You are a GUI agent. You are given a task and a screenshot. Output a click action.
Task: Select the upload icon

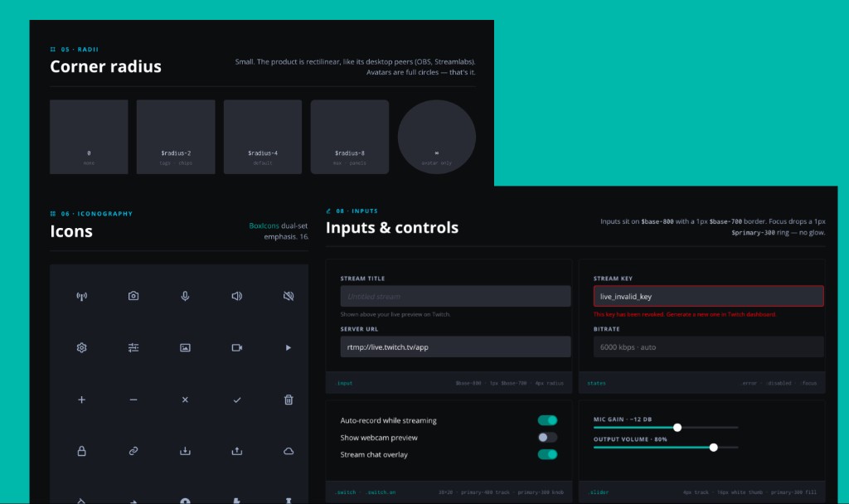236,451
